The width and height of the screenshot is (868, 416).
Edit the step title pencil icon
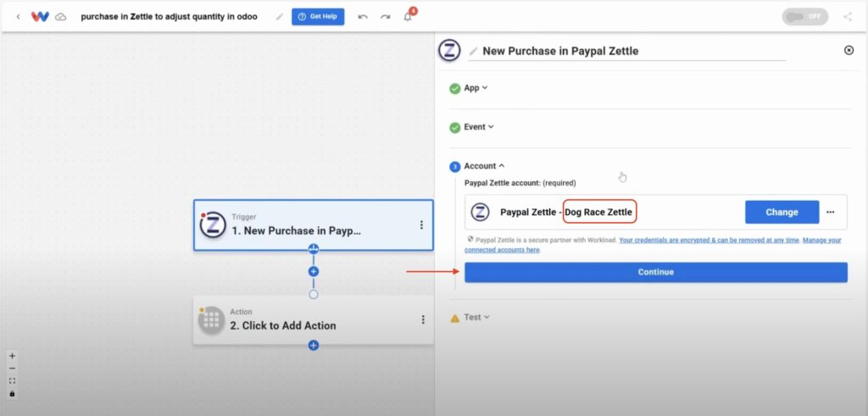[x=473, y=51]
